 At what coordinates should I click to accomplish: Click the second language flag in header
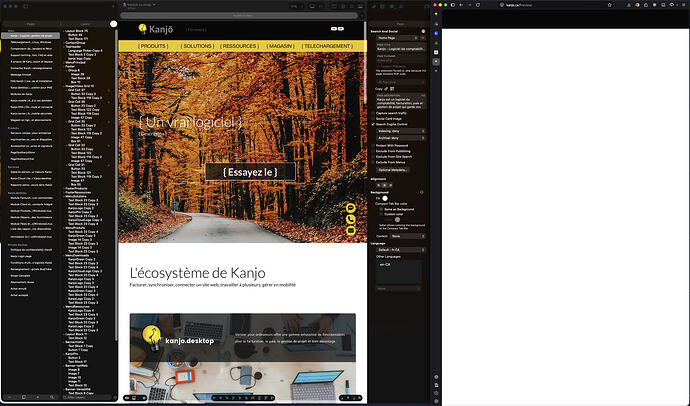tap(341, 29)
